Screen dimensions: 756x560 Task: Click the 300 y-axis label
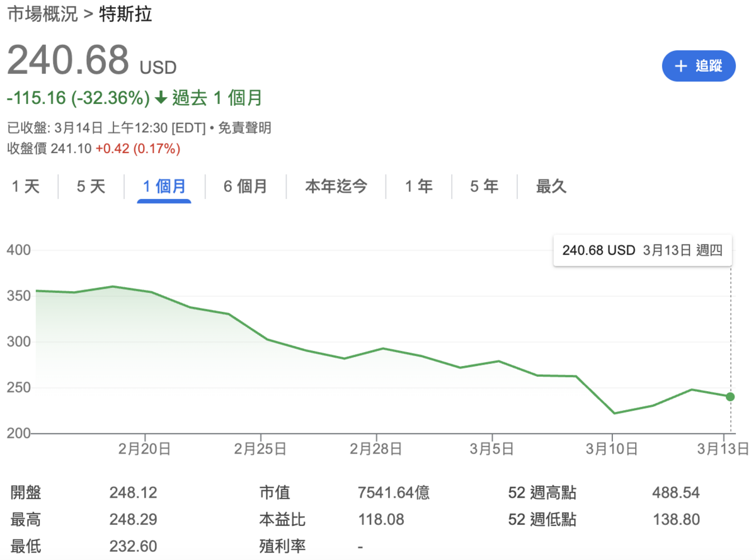18,342
